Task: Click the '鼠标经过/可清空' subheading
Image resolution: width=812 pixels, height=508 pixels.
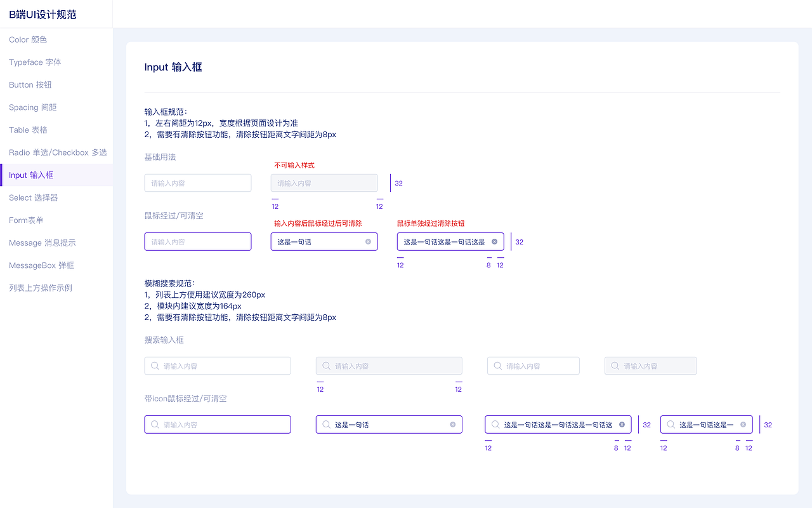Action: click(x=174, y=215)
